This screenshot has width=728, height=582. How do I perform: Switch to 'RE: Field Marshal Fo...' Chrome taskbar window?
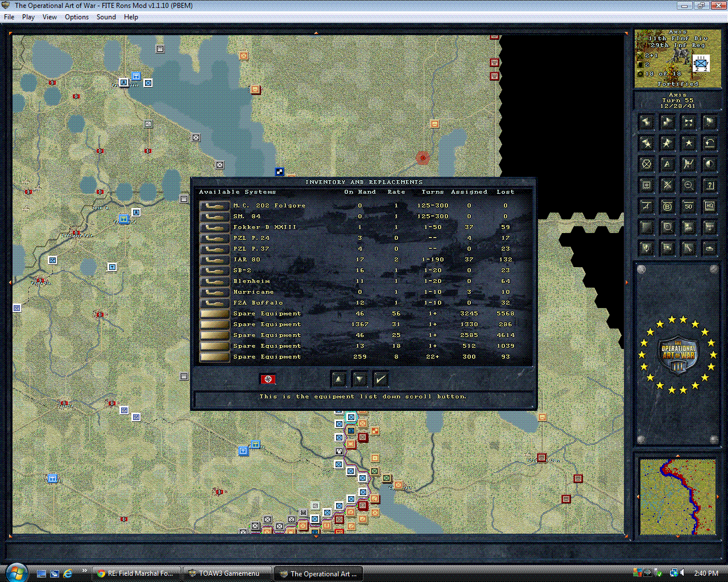point(137,573)
